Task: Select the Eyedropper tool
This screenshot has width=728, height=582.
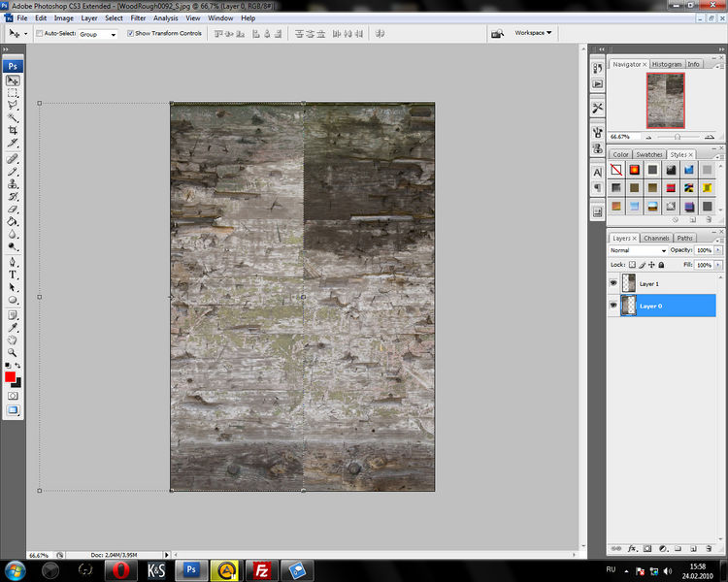Action: click(x=13, y=328)
